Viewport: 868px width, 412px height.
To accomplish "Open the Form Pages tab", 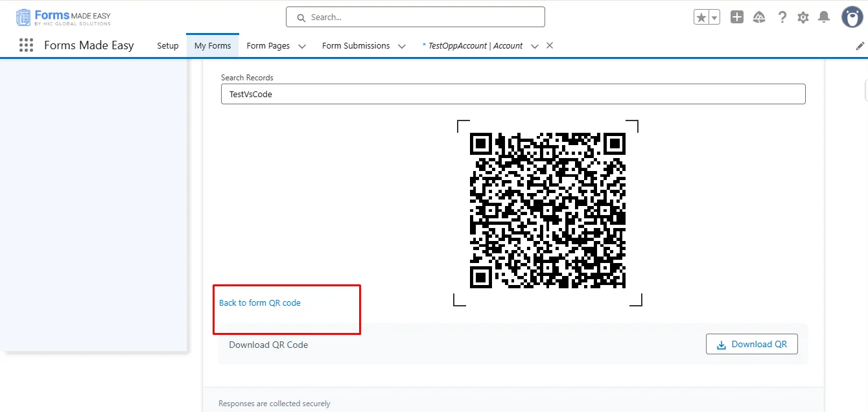I will click(x=268, y=46).
